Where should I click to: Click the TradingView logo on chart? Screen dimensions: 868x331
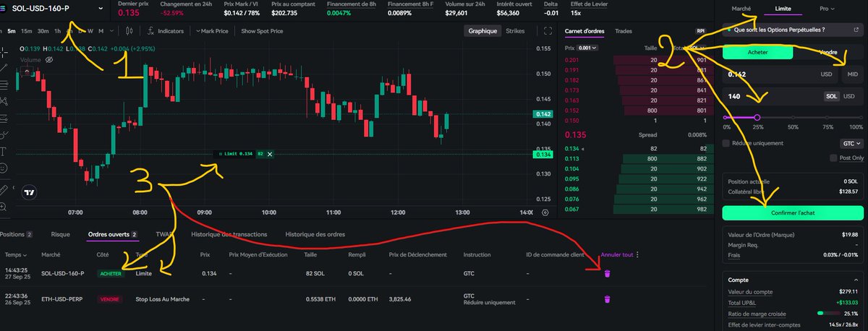[x=28, y=193]
